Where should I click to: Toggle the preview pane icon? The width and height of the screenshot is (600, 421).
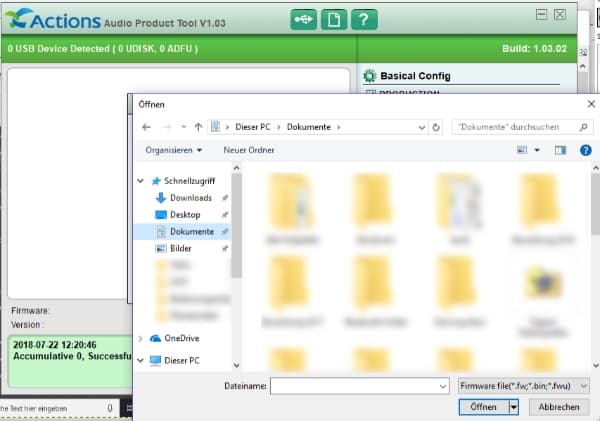(561, 150)
